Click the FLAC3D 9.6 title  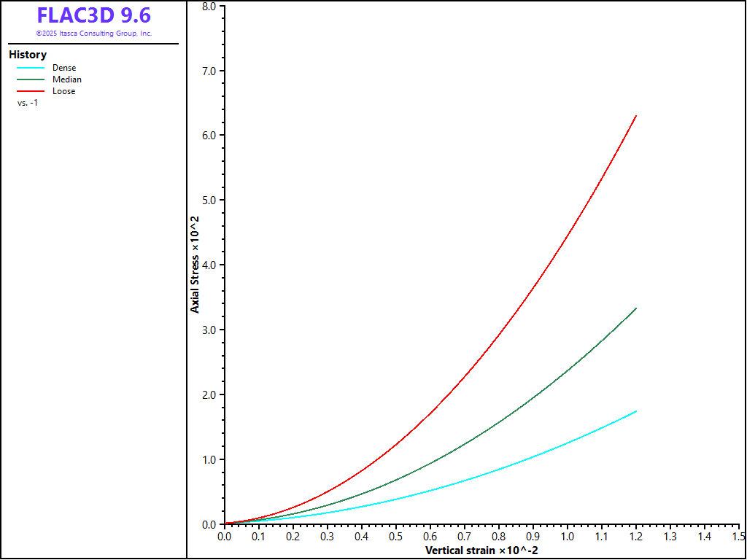(93, 15)
